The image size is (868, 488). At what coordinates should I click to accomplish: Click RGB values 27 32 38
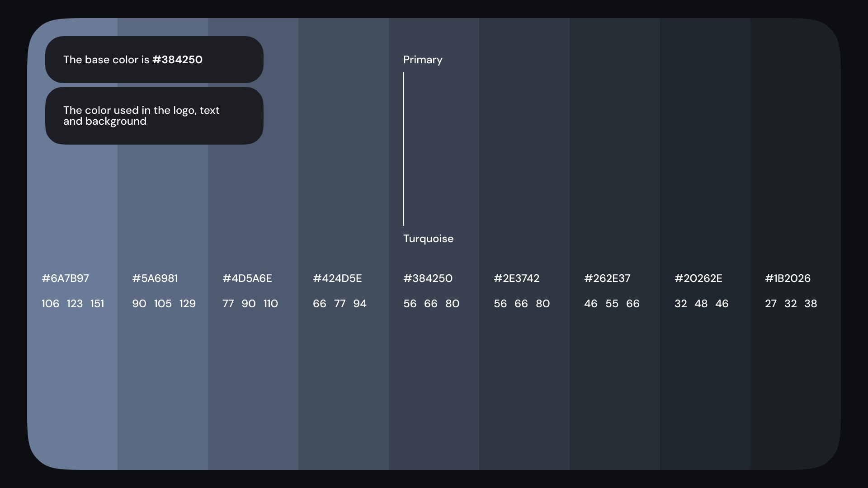pyautogui.click(x=791, y=304)
